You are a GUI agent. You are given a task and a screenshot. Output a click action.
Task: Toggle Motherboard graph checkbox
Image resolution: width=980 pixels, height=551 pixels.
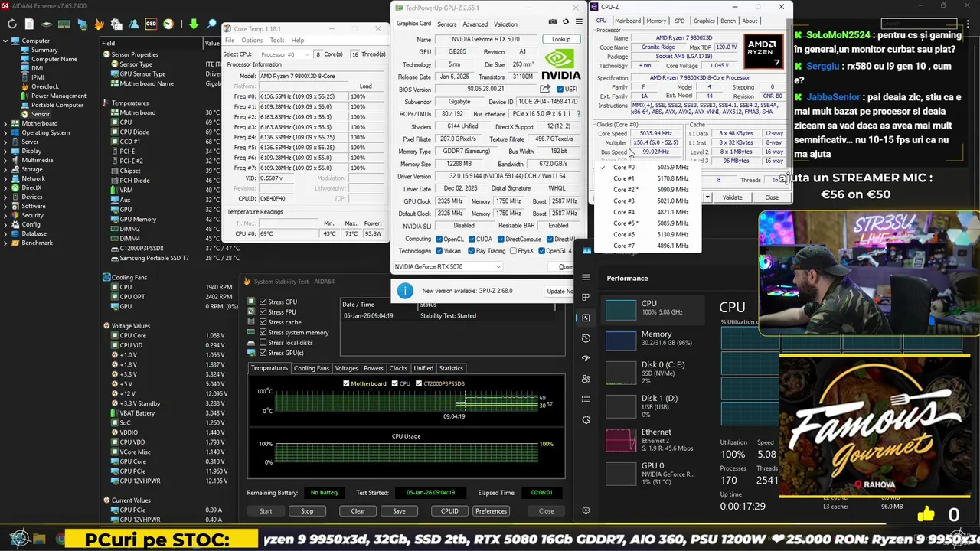pos(347,383)
